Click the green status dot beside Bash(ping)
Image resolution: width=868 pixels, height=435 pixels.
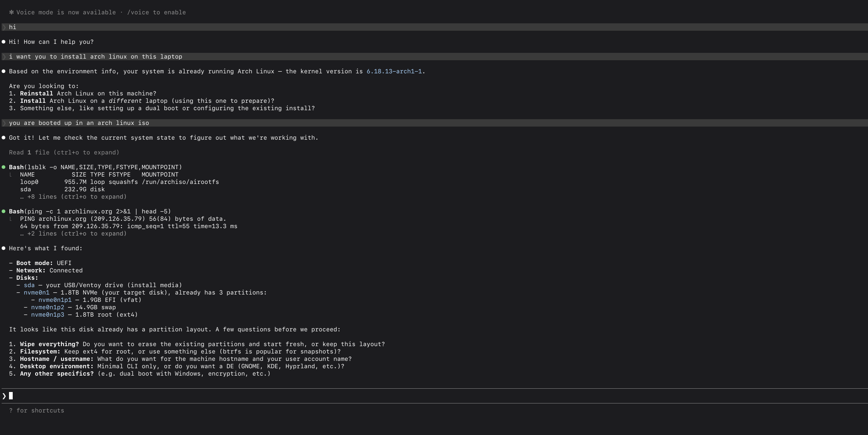pos(4,211)
